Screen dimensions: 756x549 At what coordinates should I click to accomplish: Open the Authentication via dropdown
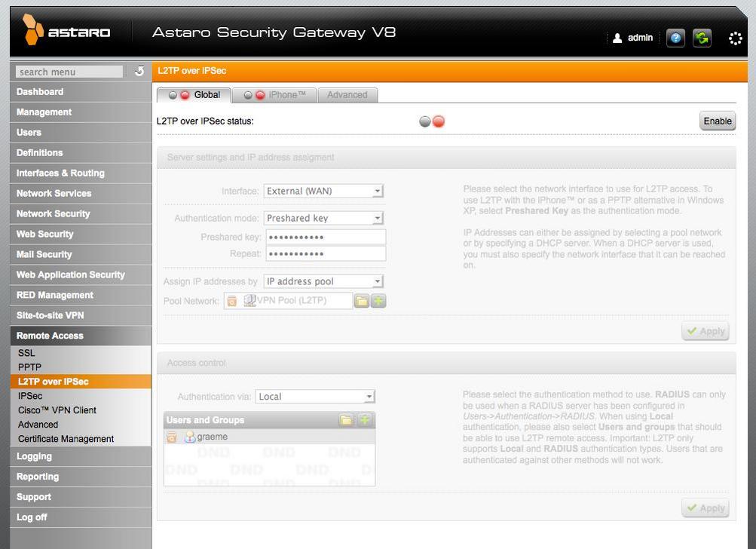(315, 397)
